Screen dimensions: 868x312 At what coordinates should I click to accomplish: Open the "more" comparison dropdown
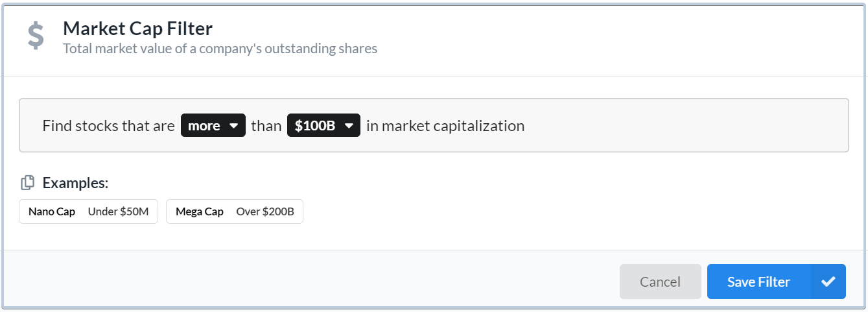click(213, 126)
